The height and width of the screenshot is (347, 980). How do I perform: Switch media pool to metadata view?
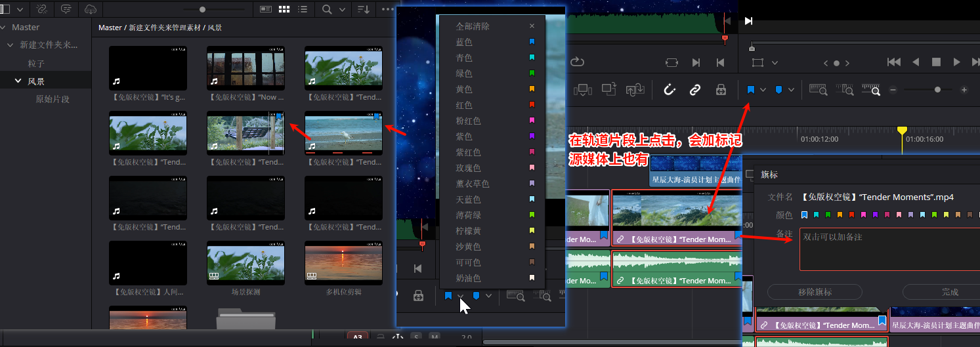tap(266, 9)
